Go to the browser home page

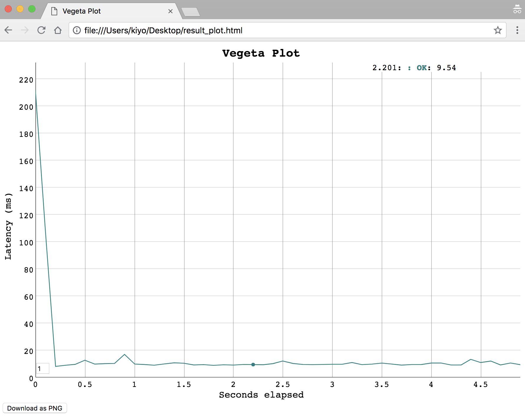point(58,30)
